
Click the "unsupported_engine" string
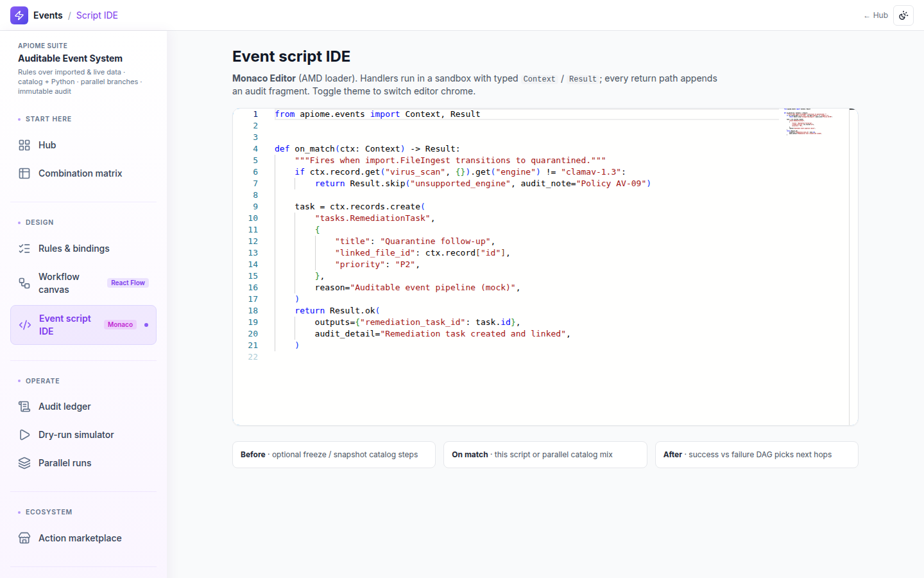coord(460,184)
